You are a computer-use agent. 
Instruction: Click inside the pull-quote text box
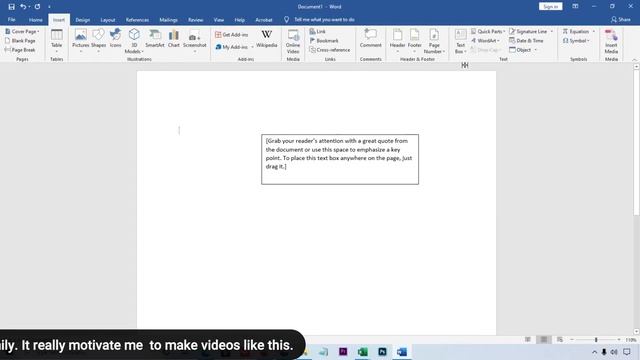340,159
